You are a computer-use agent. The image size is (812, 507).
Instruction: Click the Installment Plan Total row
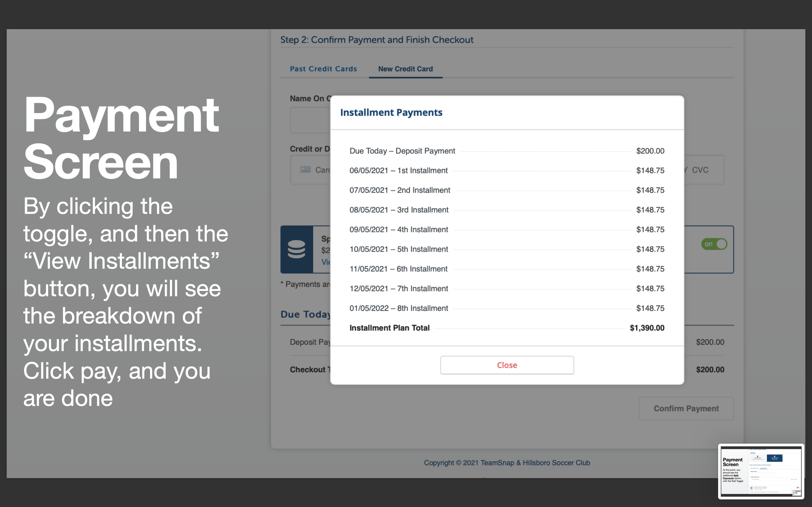tap(390, 328)
